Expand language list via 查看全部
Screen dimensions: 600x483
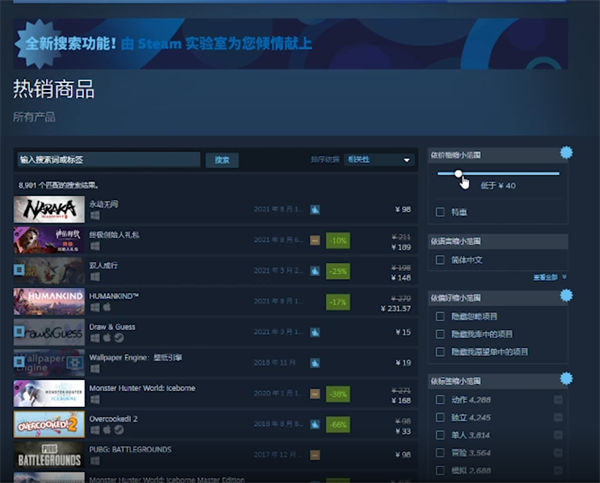(x=549, y=277)
